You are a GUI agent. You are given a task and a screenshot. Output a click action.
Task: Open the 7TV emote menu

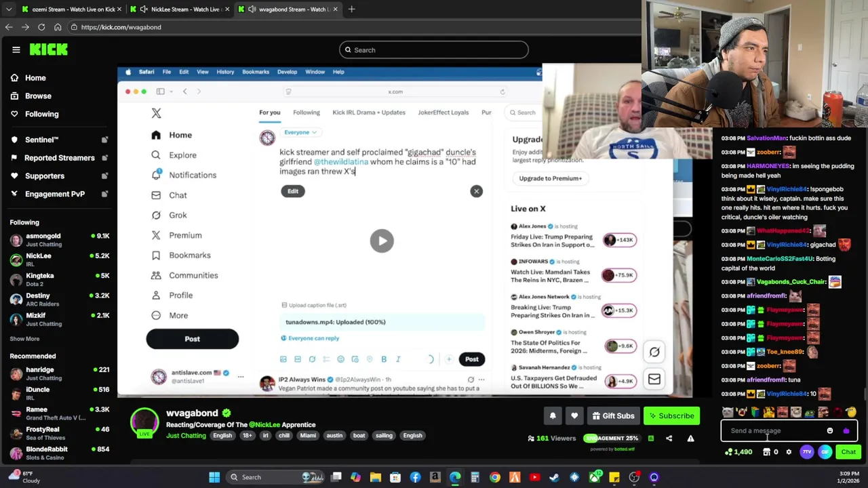(807, 452)
